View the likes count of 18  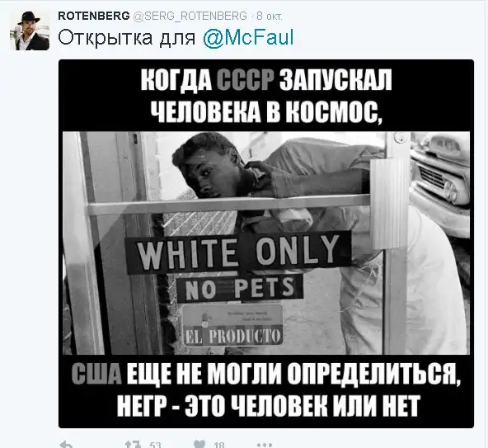point(219,446)
